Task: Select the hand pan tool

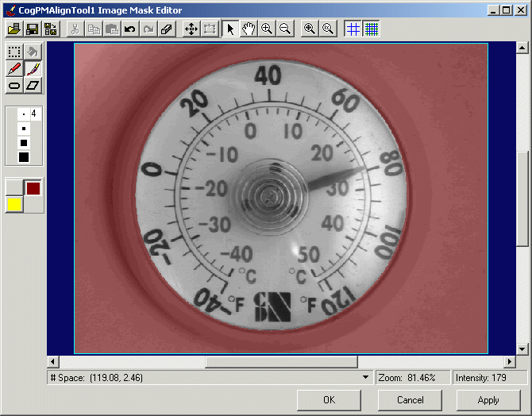Action: pyautogui.click(x=249, y=29)
